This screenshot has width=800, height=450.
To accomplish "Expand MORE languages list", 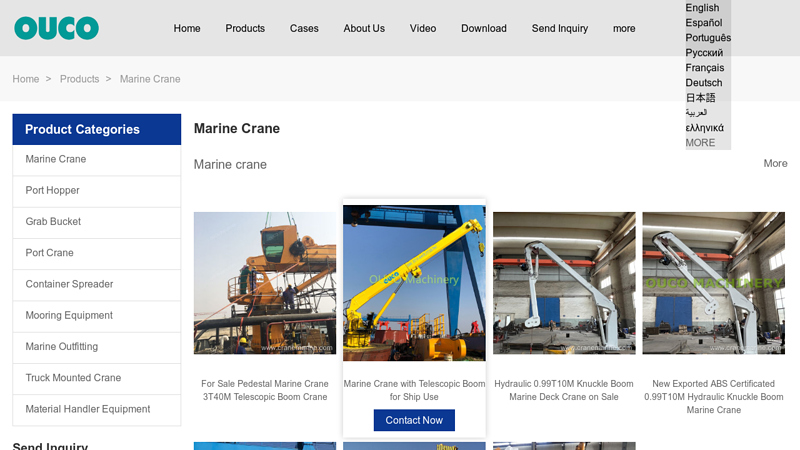I will coord(700,142).
